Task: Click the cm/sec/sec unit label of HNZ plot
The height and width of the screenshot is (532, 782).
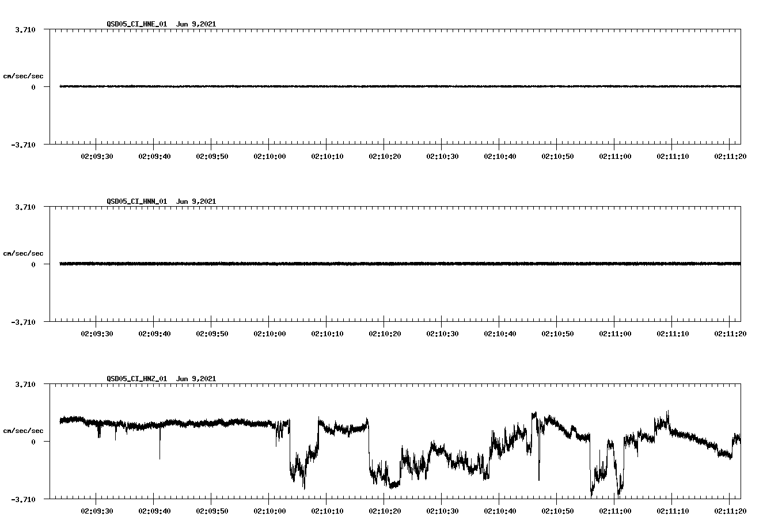Action: point(23,431)
